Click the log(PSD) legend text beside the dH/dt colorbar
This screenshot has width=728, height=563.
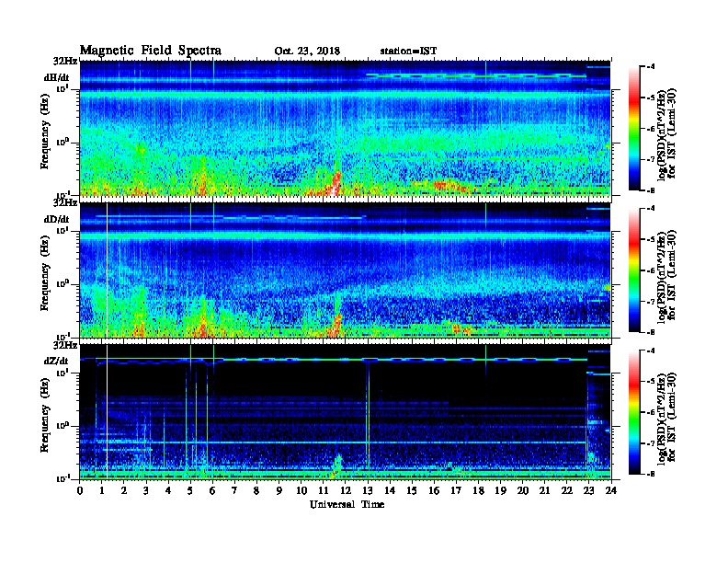(x=665, y=134)
